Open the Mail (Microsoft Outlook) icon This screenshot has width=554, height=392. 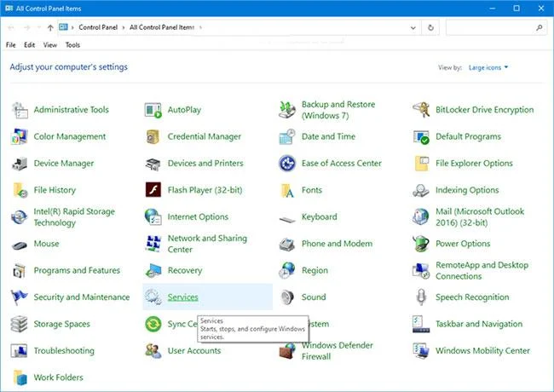click(421, 216)
